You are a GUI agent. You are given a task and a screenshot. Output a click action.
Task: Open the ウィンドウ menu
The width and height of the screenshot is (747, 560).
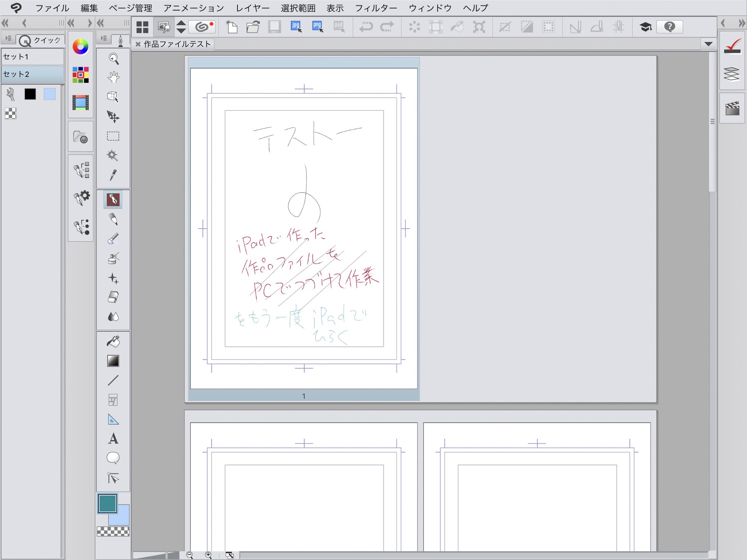coord(430,8)
